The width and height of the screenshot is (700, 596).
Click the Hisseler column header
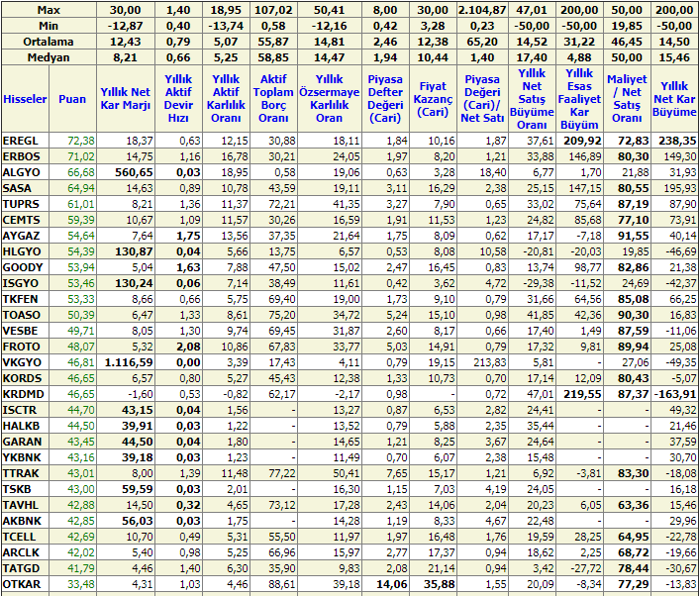[x=25, y=99]
